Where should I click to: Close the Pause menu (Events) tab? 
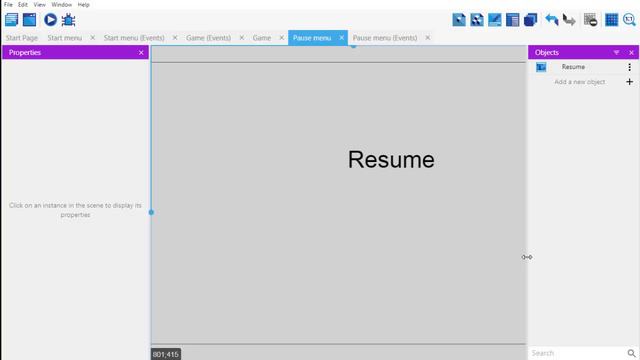[428, 38]
